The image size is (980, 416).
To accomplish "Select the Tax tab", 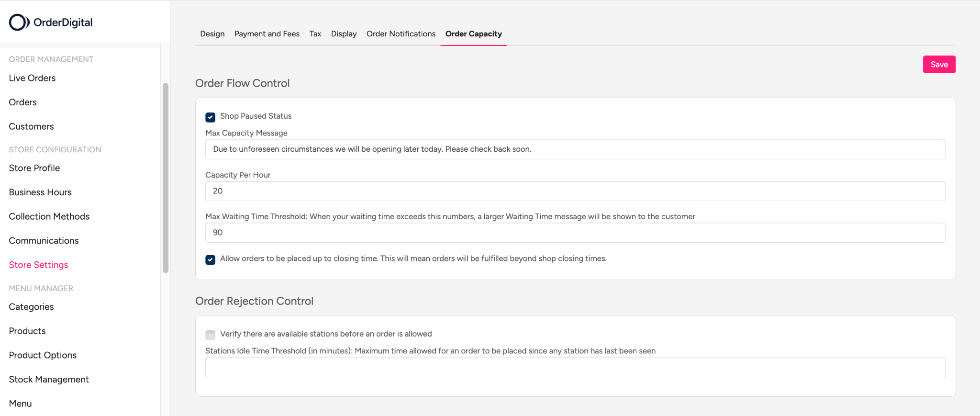I will point(315,34).
